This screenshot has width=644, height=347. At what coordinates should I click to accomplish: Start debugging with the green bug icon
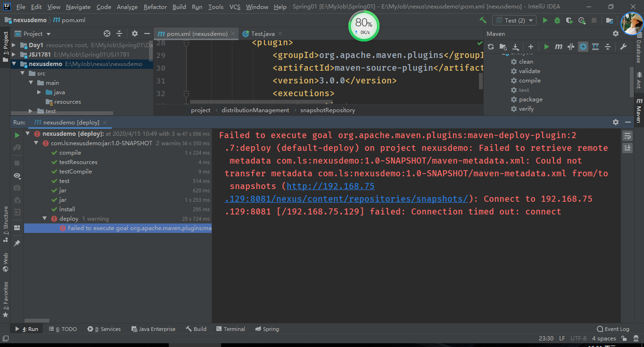coord(557,20)
